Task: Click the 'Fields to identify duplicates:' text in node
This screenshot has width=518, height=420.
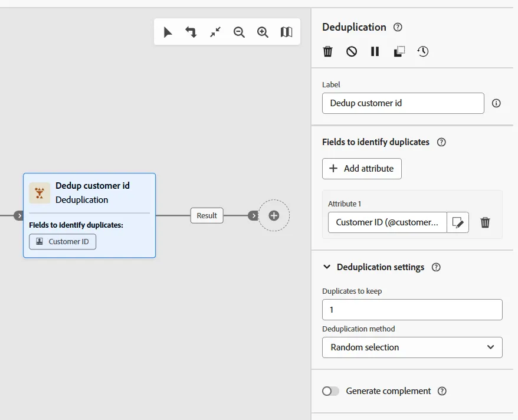Action: [x=76, y=225]
